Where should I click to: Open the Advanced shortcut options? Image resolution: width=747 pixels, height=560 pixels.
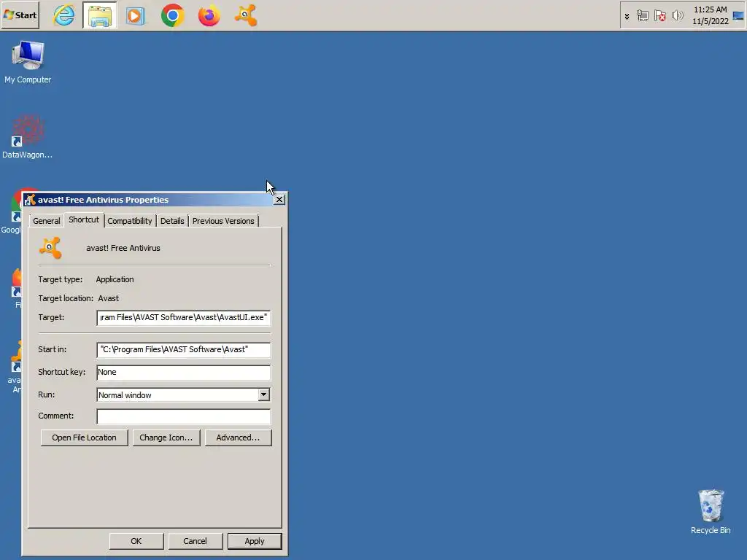pos(239,437)
